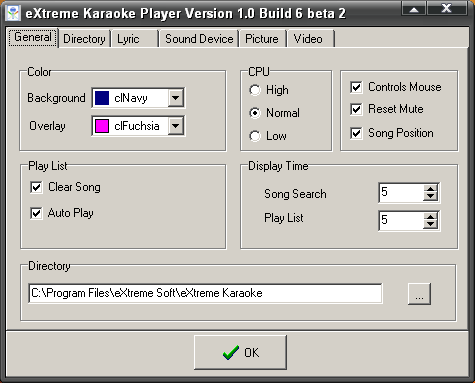Click the "Song Search" label
475x383 pixels.
pyautogui.click(x=295, y=194)
